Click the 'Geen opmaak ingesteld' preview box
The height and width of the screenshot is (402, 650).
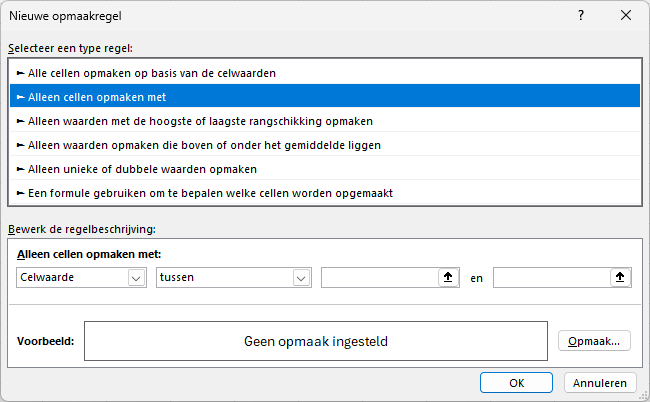coord(316,341)
